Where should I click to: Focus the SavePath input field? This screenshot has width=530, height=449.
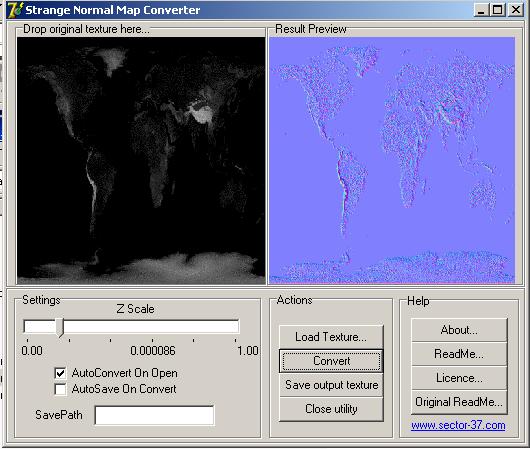pos(154,416)
